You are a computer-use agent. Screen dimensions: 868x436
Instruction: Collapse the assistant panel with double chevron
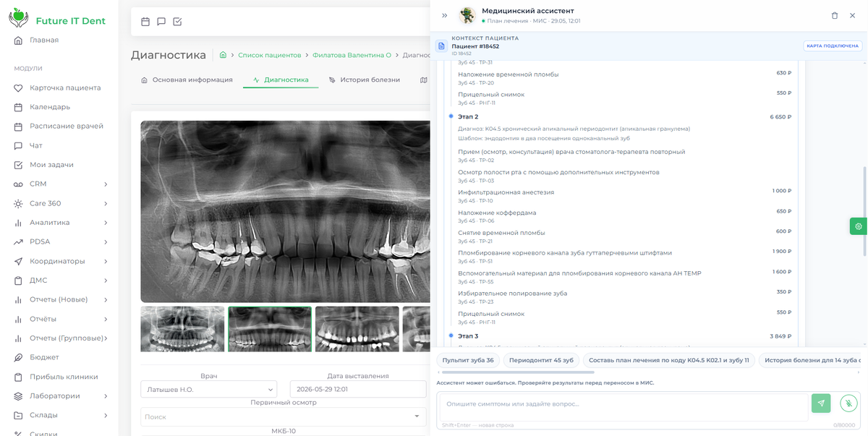445,15
